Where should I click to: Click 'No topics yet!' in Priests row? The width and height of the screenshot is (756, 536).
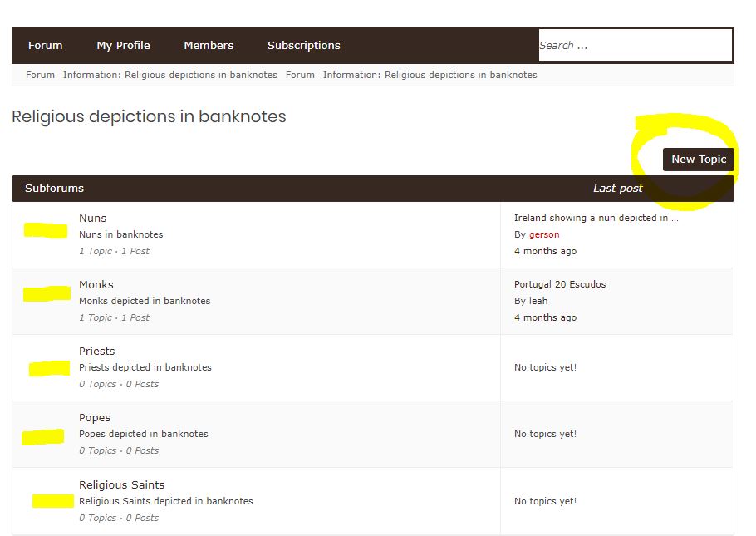coord(545,367)
